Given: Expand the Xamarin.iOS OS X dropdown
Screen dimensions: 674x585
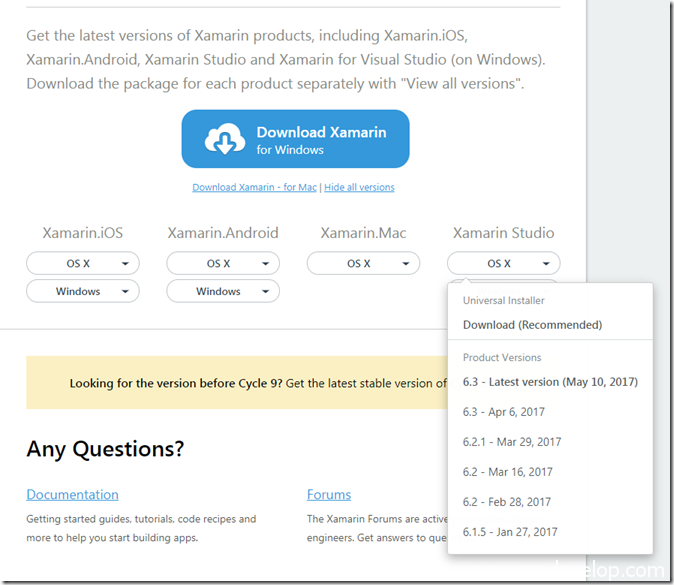Looking at the screenshot, I should 82,263.
